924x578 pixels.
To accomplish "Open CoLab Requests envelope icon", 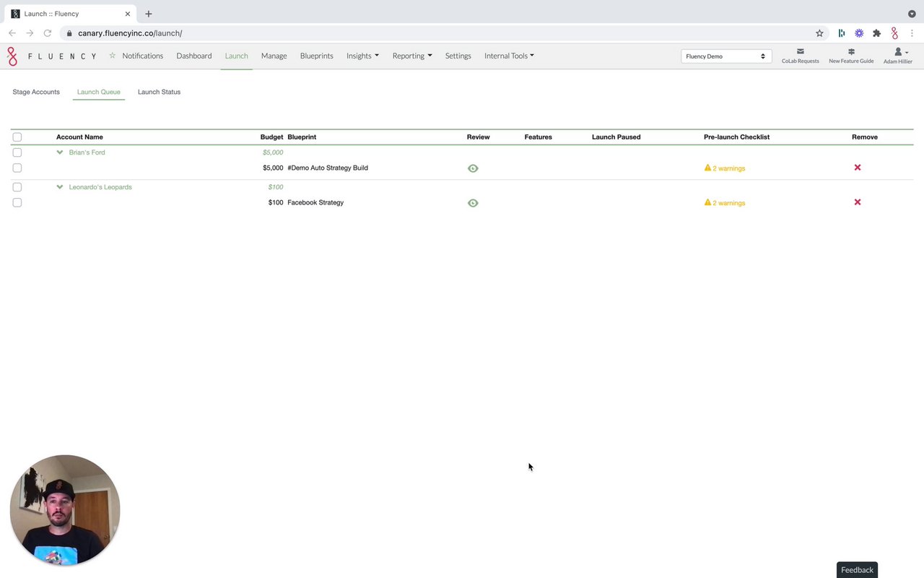I will point(800,51).
